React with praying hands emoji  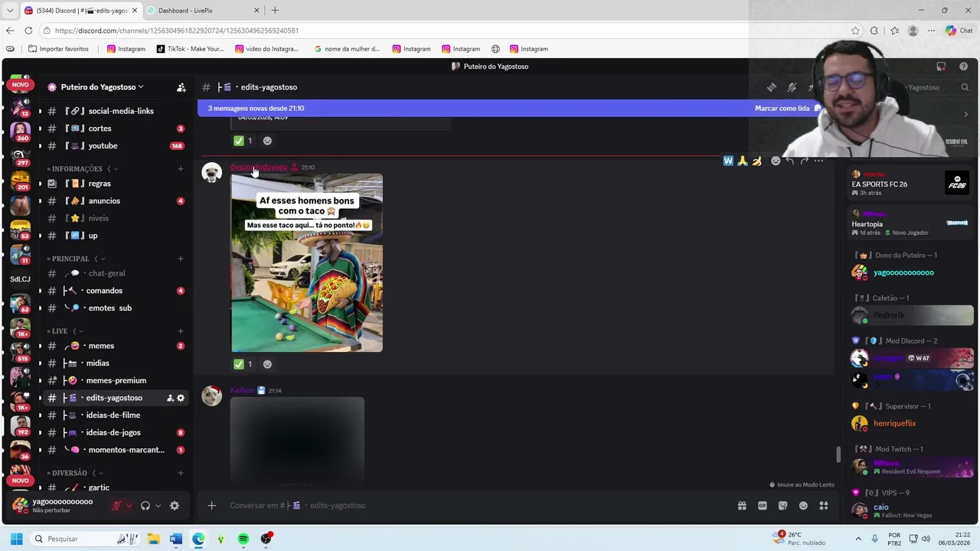[743, 161]
